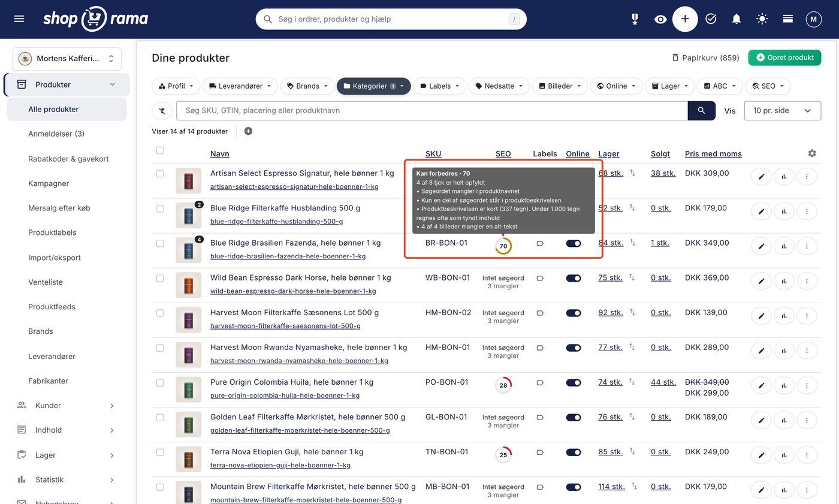The image size is (839, 504).
Task: Change the '10 pr. side' page size
Action: 783,111
